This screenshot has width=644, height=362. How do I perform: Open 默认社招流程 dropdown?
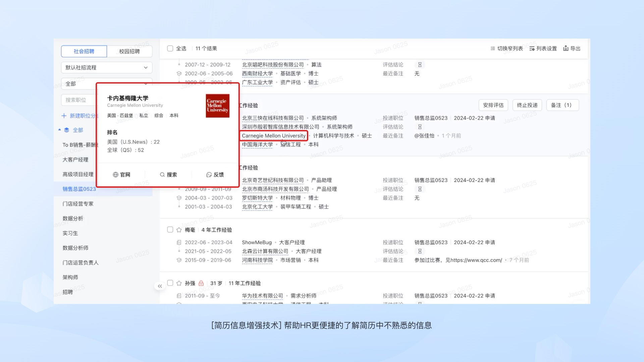107,67
